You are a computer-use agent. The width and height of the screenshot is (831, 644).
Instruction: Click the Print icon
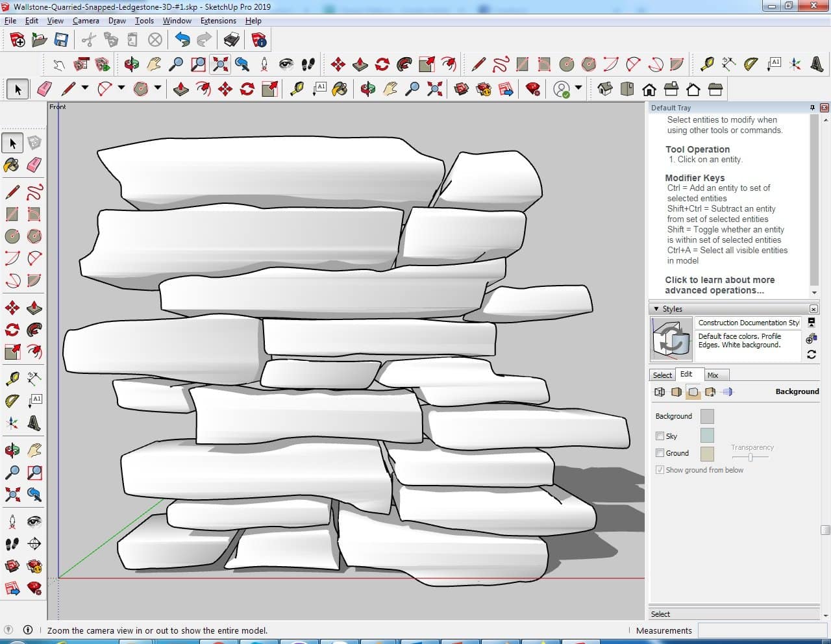[231, 40]
